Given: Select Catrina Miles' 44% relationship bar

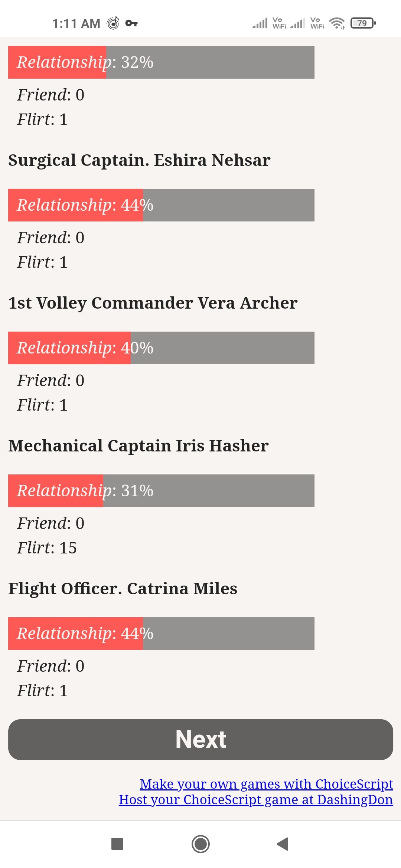Looking at the screenshot, I should pyautogui.click(x=161, y=634).
